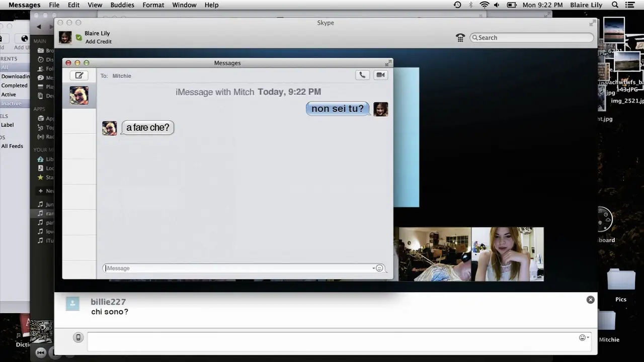Select the Label entry in the torrent sidebar

pos(8,125)
